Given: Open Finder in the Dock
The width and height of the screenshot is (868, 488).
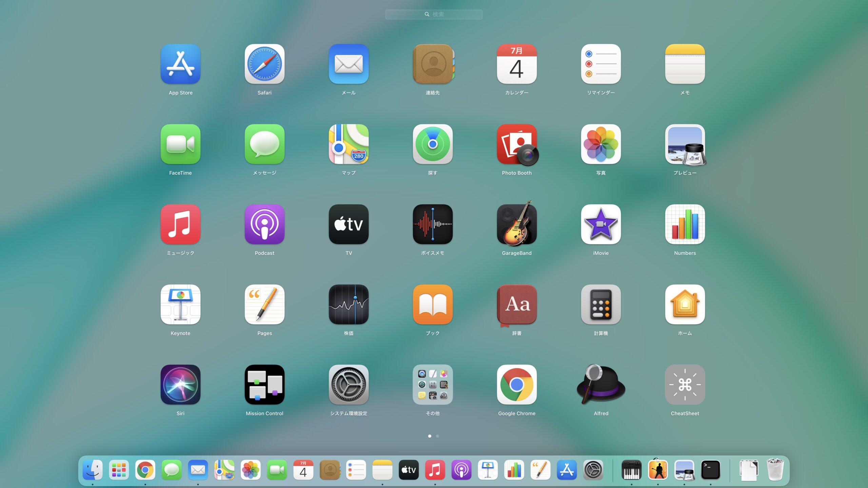Looking at the screenshot, I should click(93, 470).
